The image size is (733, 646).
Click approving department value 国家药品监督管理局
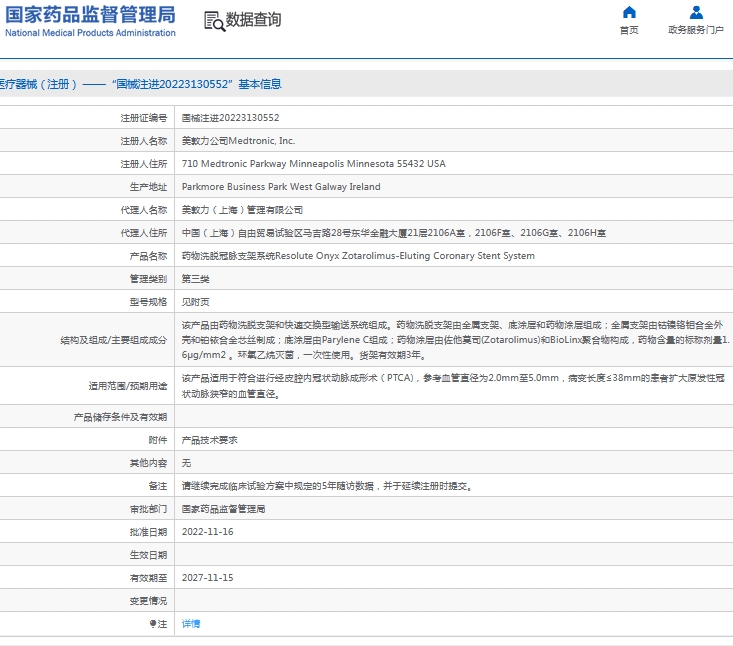coord(223,509)
